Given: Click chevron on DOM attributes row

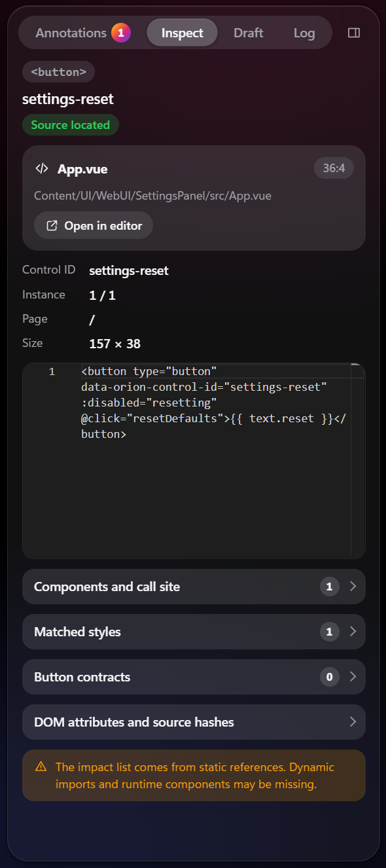Looking at the screenshot, I should [x=353, y=722].
